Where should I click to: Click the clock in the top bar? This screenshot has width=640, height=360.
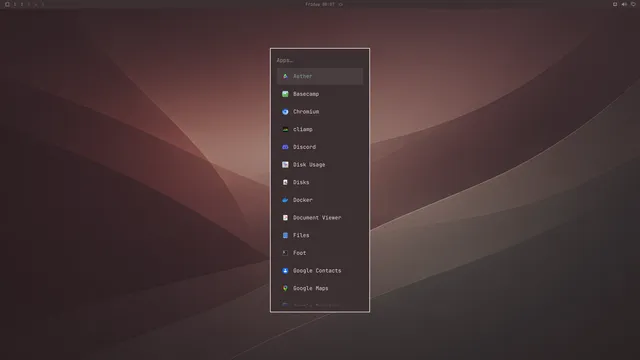click(x=320, y=4)
